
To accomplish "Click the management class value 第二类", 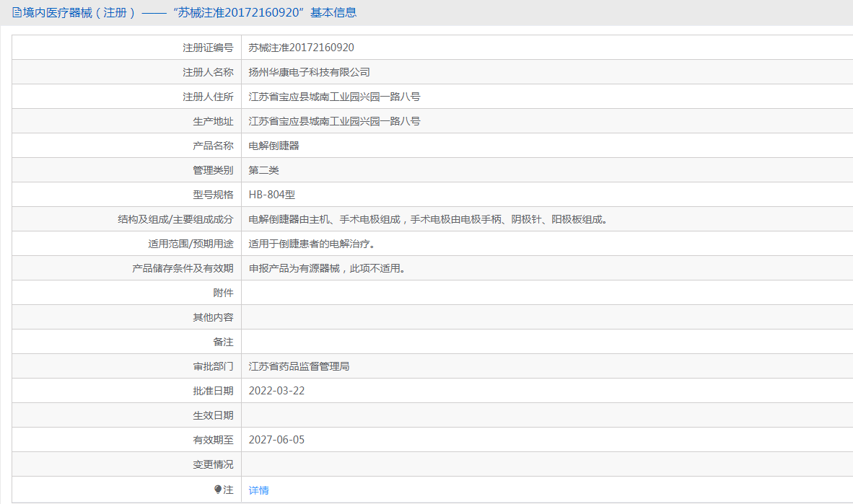I will pyautogui.click(x=263, y=170).
